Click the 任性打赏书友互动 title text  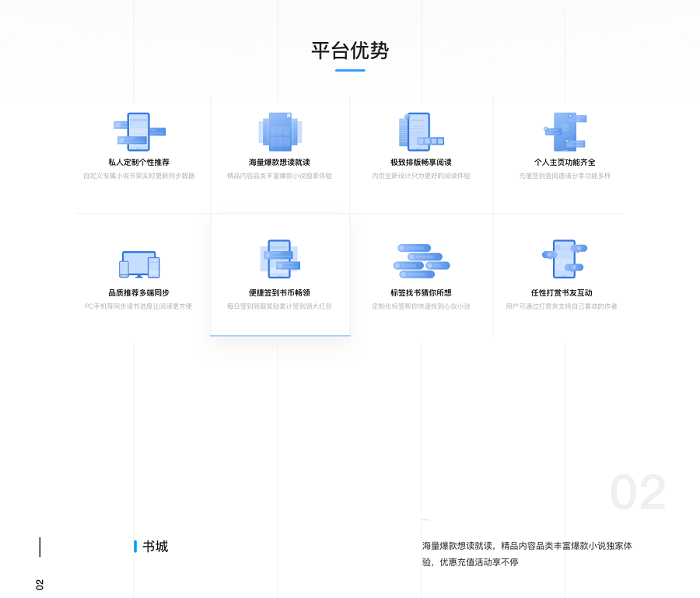pos(562,293)
